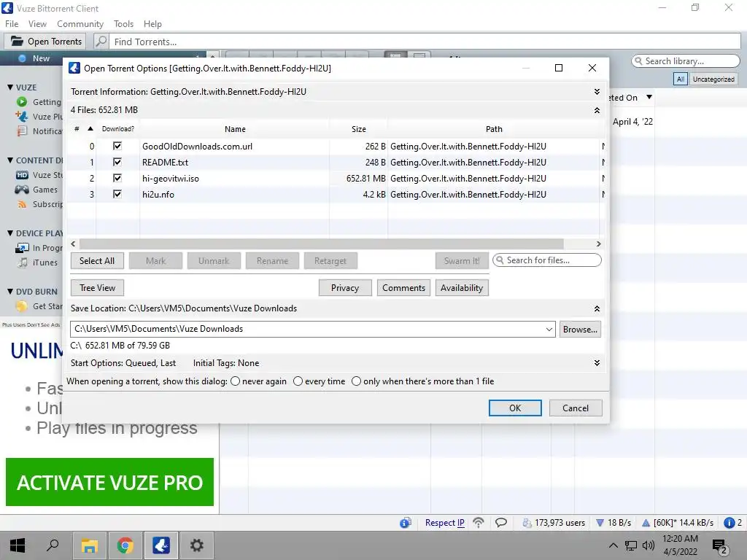Show hidden system tray icons
Viewport: 747px width, 560px height.
(x=614, y=545)
